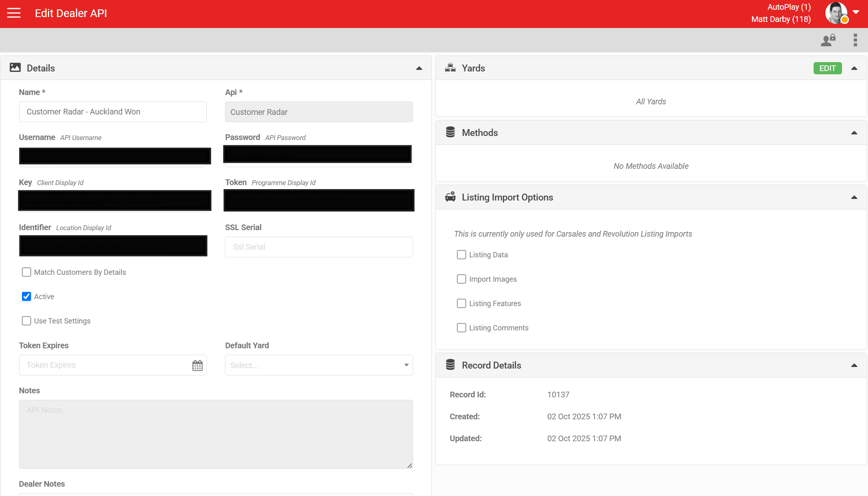Enable Match Customers By Details checkbox
The width and height of the screenshot is (868, 496).
tap(26, 272)
